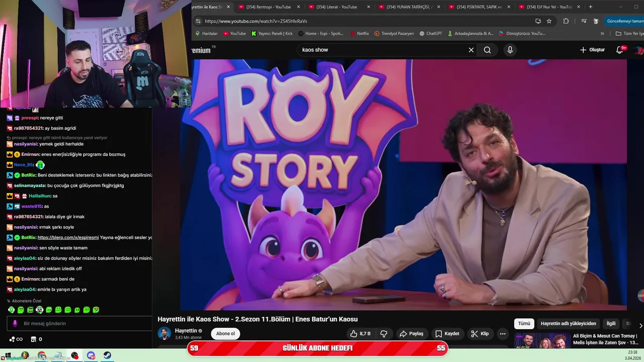Click username selinamayasta in chat
Image resolution: width=644 pixels, height=362 pixels.
click(30, 186)
